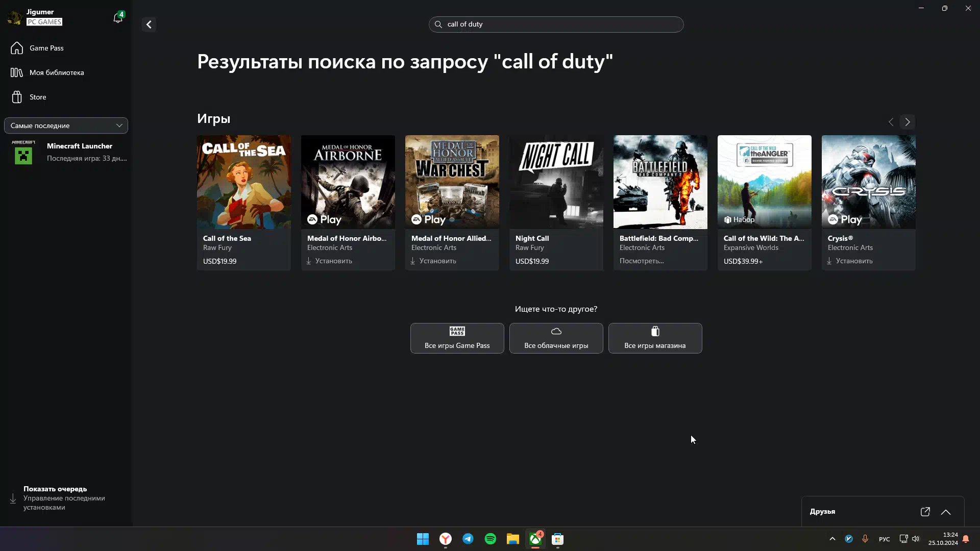Install Medal of Honor Airborne
The image size is (980, 551).
point(329,261)
